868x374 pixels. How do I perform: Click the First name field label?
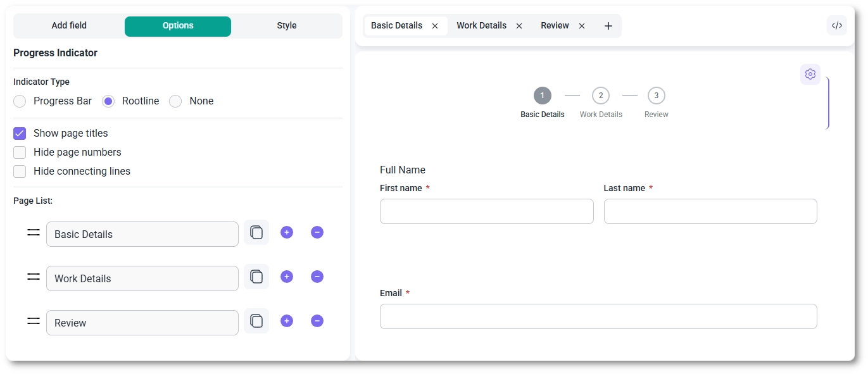[x=401, y=189]
